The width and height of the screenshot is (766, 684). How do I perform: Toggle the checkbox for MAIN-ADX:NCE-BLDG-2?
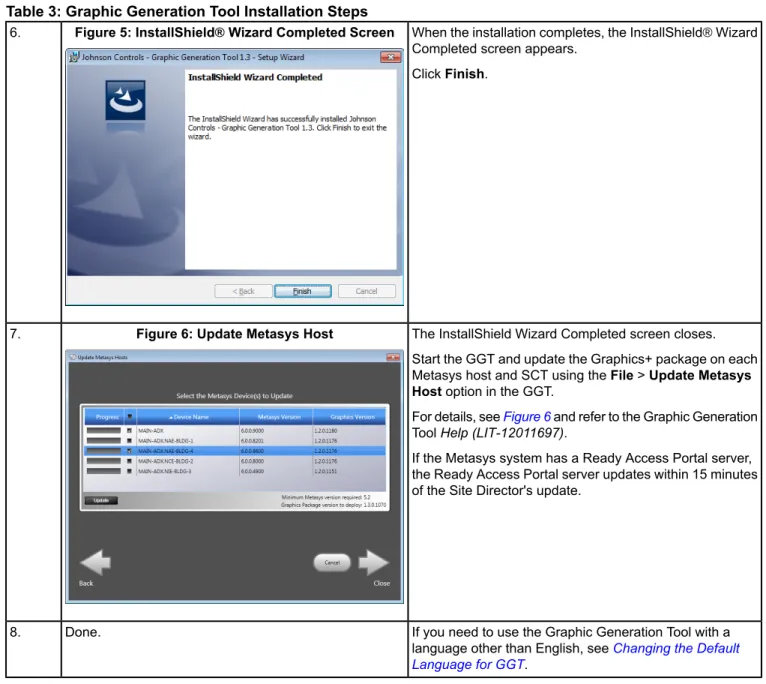(129, 461)
